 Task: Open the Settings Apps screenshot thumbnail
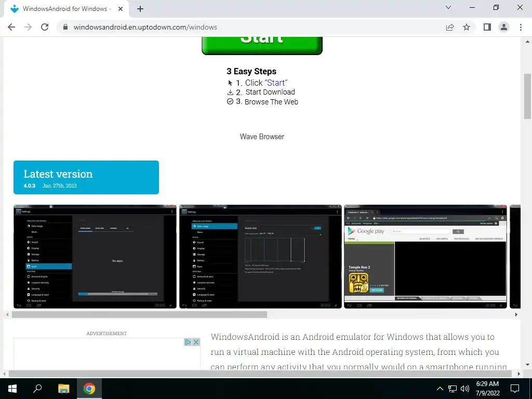pyautogui.click(x=95, y=257)
